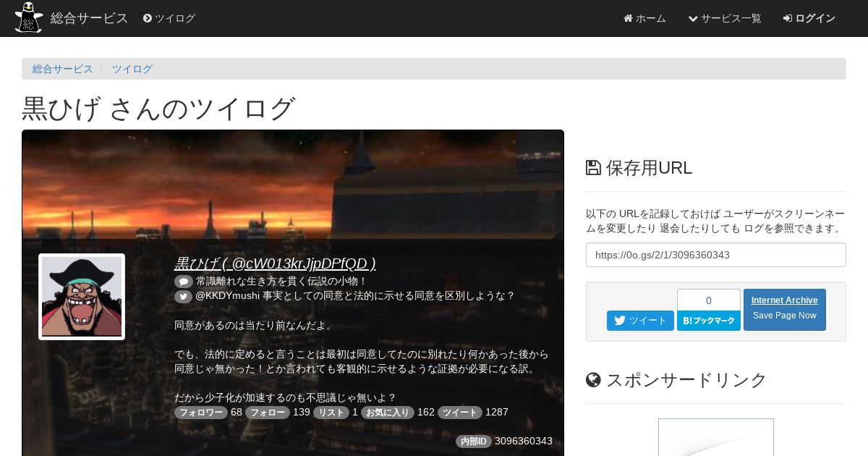Click circle arrow icon before ツイログ

pos(148,18)
